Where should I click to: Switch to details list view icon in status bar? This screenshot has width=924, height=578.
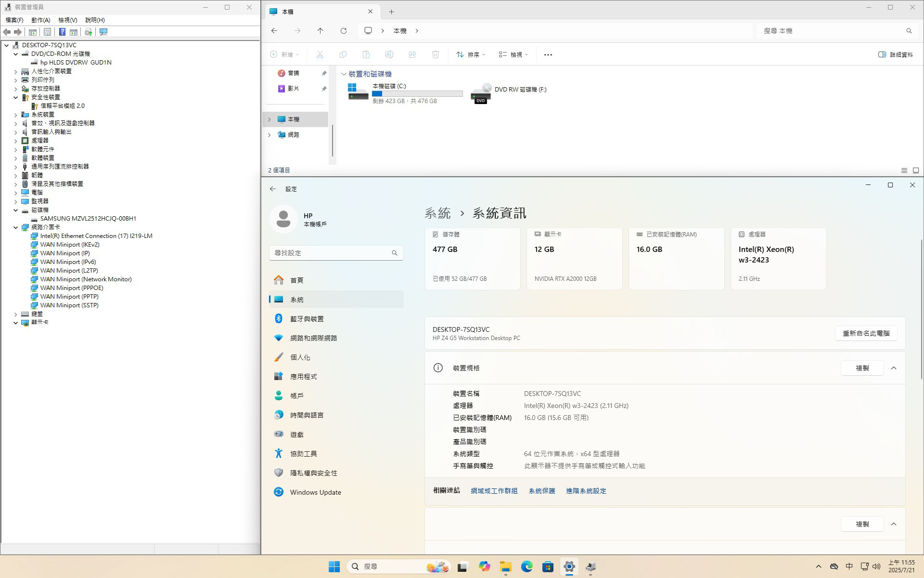tap(904, 171)
